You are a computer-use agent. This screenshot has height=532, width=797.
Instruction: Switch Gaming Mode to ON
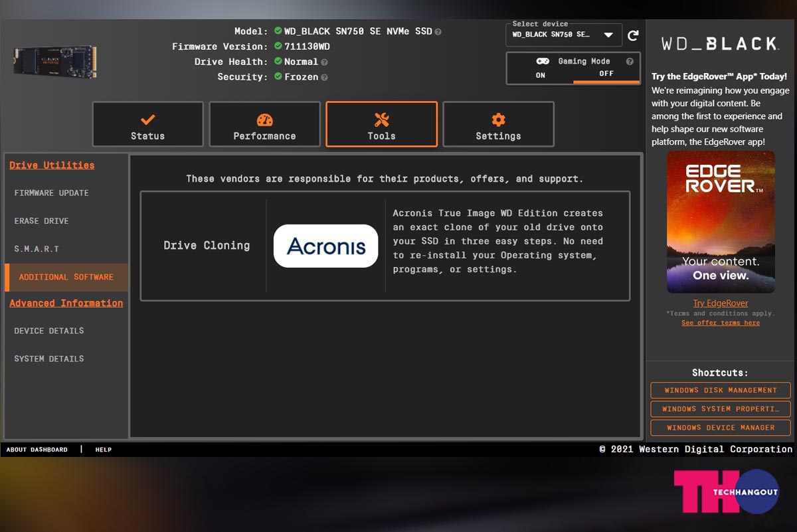[x=541, y=75]
